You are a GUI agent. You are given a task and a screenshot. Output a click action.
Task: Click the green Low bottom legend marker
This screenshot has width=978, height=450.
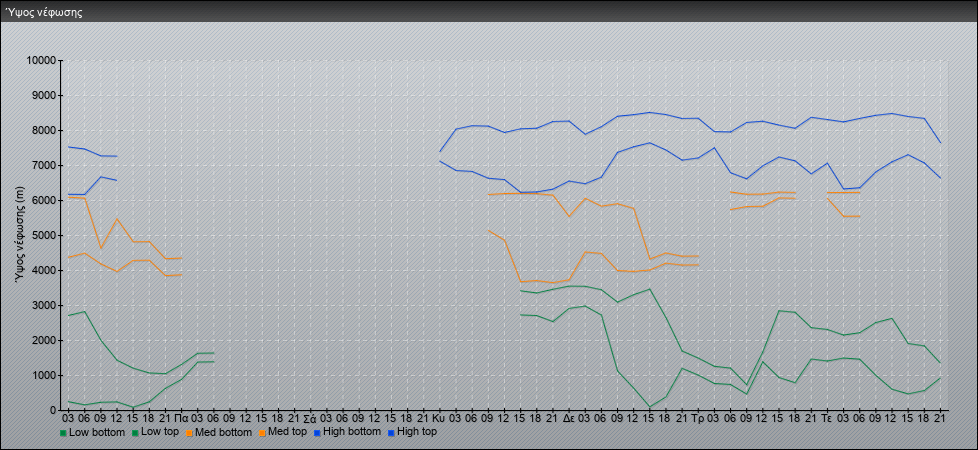(64, 433)
